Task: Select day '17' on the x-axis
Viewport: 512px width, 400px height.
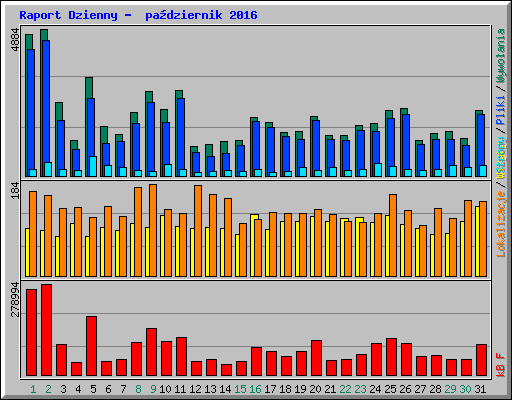Action: click(270, 389)
